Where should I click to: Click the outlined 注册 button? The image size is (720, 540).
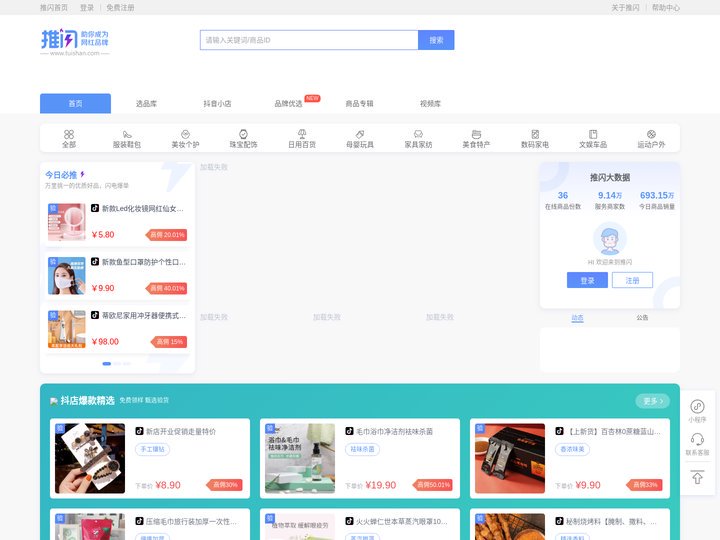[632, 280]
